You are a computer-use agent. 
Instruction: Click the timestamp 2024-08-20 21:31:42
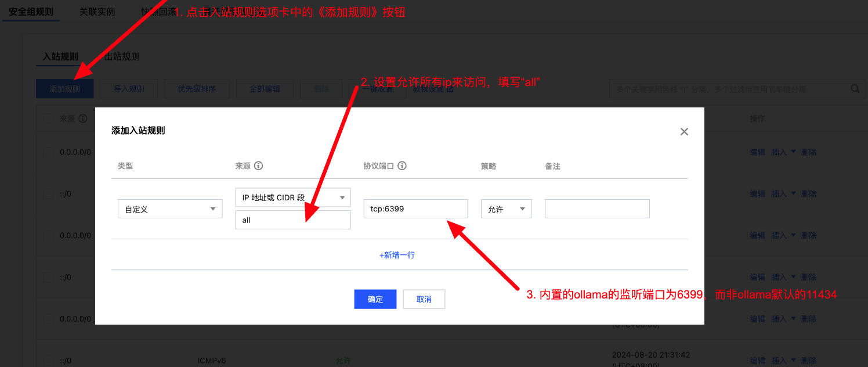pos(650,354)
